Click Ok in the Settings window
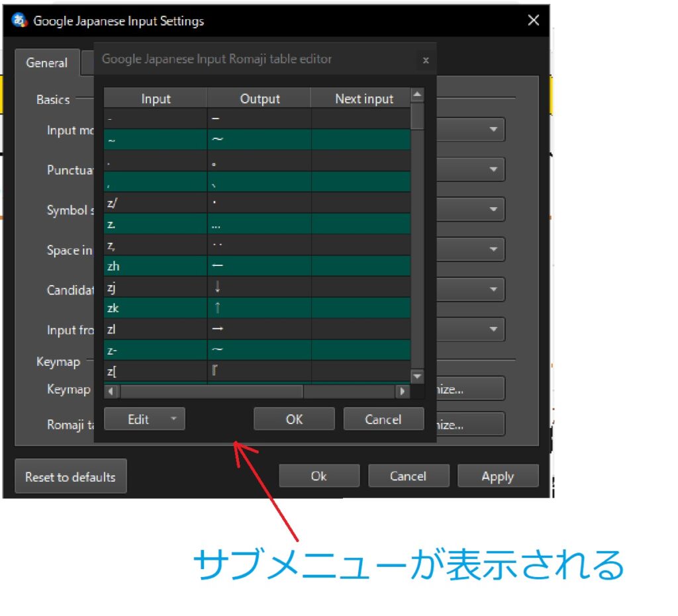Image resolution: width=678 pixels, height=616 pixels. tap(319, 476)
